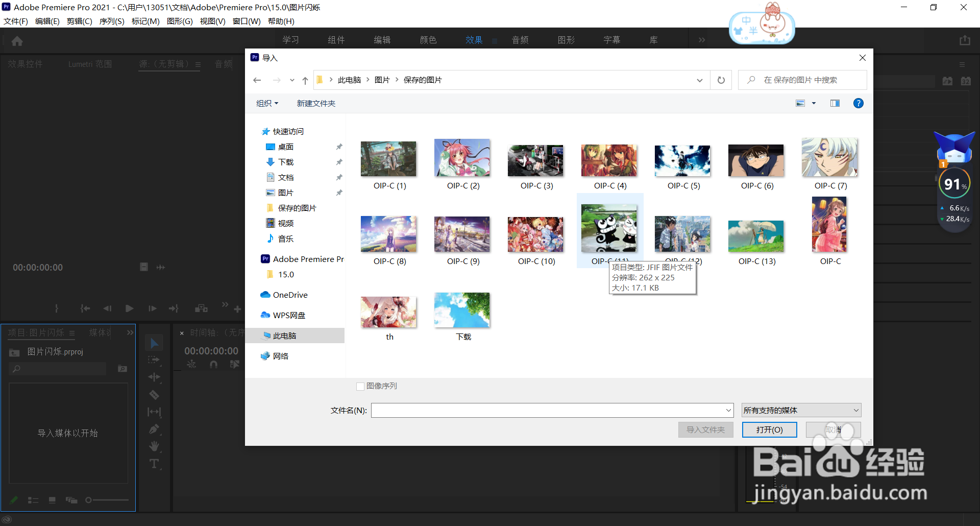Open the 文件(F) menu in Premiere

[16, 21]
